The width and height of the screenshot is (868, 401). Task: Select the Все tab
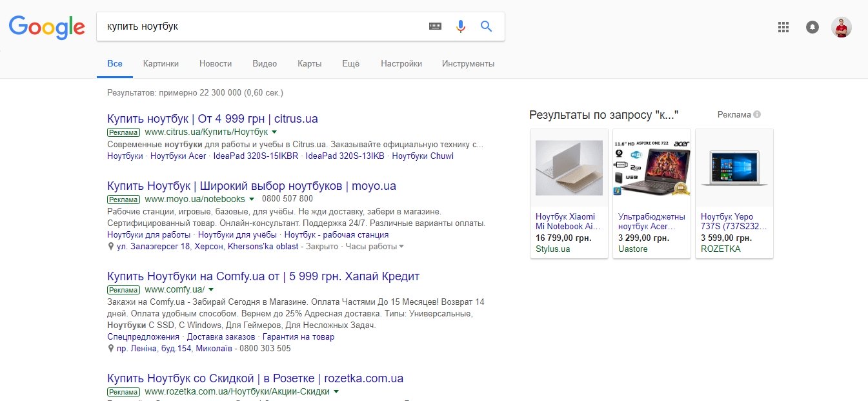click(115, 64)
